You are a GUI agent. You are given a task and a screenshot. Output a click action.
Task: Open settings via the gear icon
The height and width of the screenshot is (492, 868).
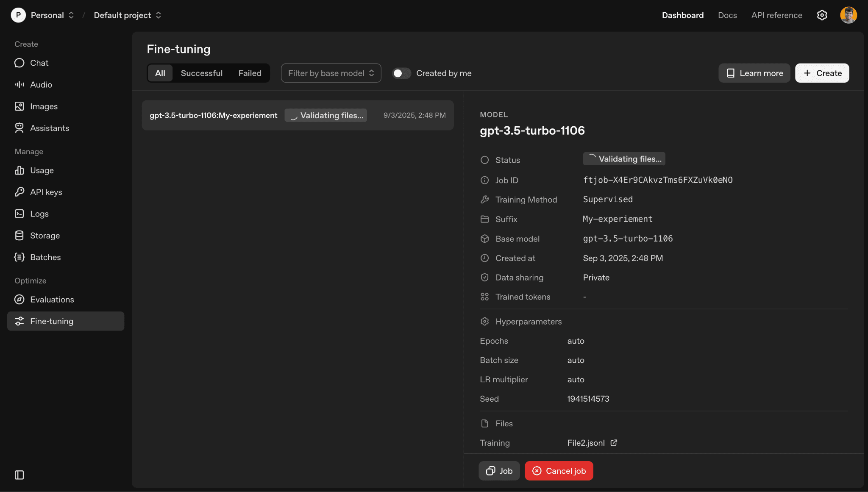[822, 15]
